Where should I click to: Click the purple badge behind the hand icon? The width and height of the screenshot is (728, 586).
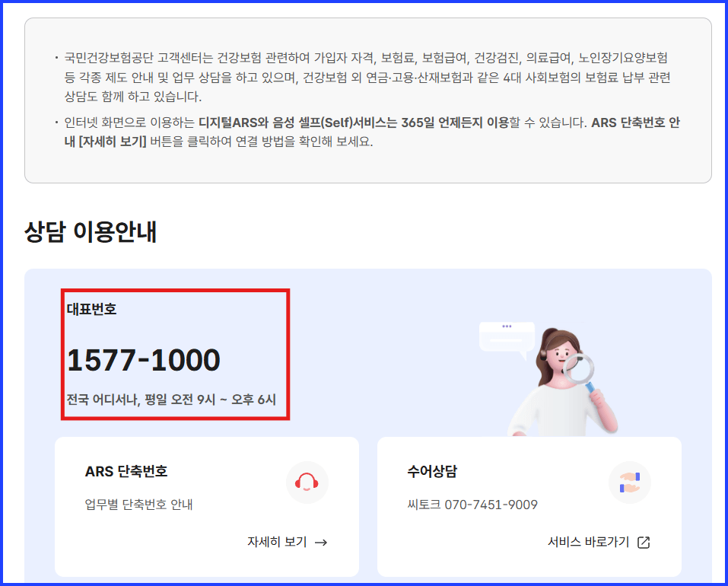click(630, 482)
